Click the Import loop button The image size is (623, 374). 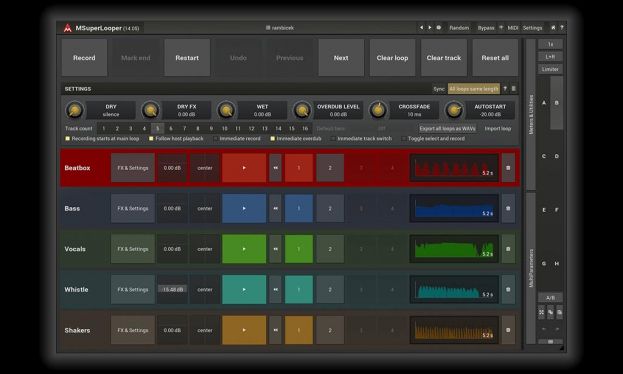[498, 128]
